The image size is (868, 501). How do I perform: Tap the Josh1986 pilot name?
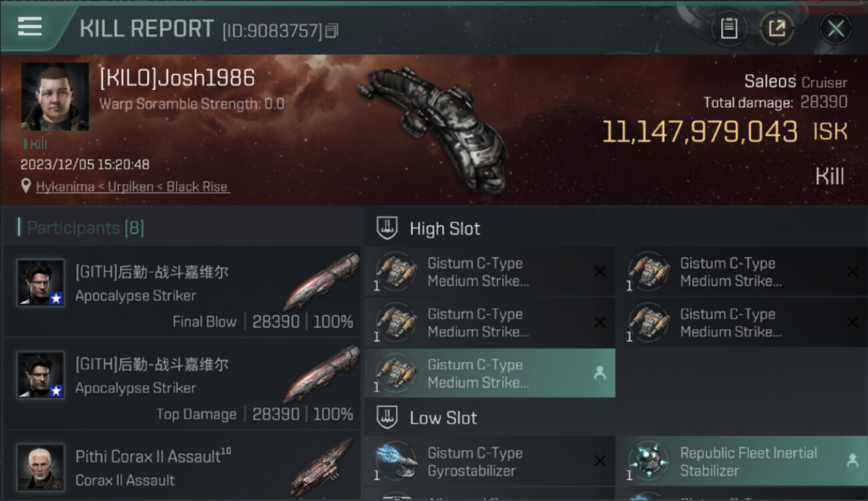click(177, 78)
